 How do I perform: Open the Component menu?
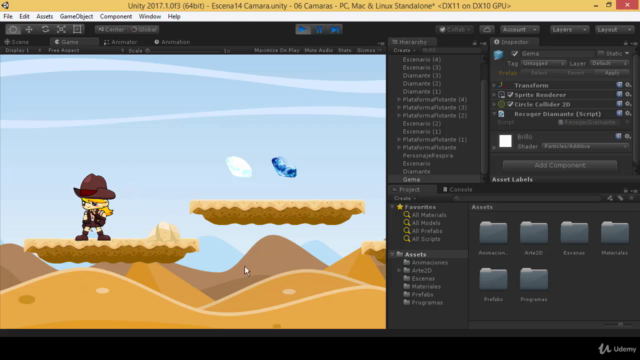tap(116, 16)
